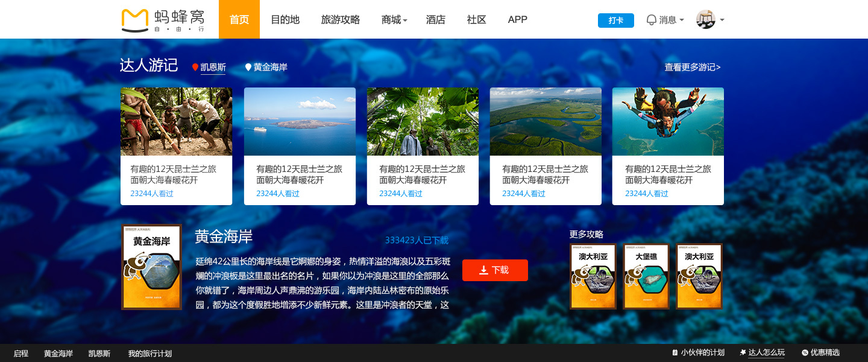868x362 pixels.
Task: Click 23244人看过 under the tribal dance card
Action: coord(152,194)
